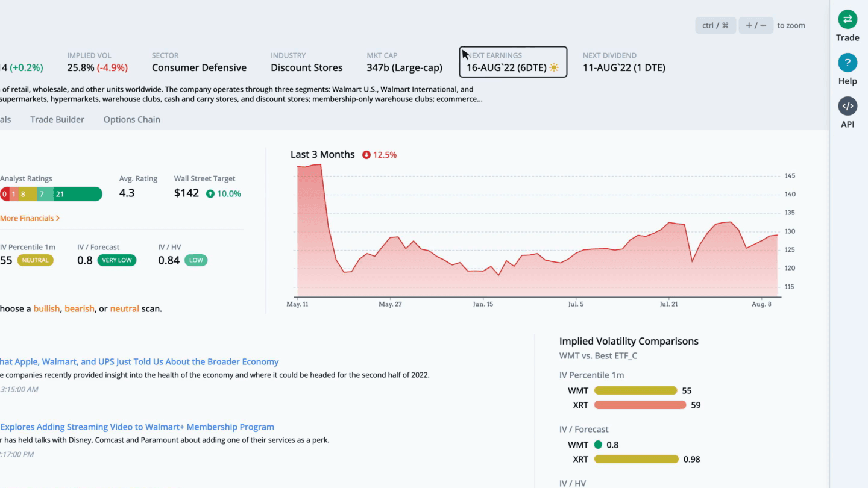Click the NEUTRAL badge

35,260
